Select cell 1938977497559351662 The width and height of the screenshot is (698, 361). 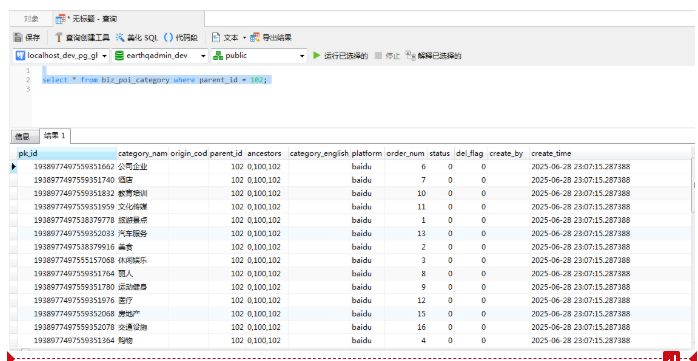click(67, 167)
